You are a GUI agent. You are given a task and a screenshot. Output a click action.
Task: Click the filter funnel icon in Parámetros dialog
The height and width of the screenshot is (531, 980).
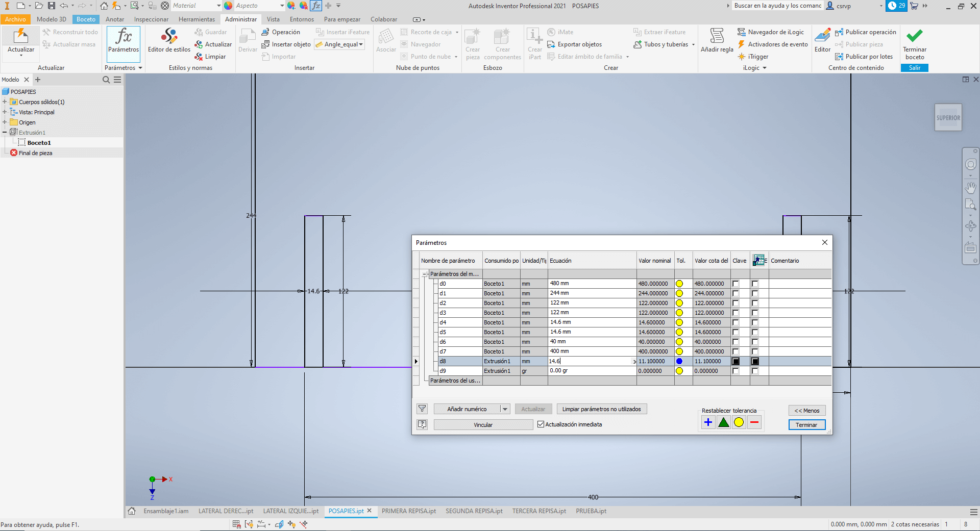pyautogui.click(x=422, y=409)
